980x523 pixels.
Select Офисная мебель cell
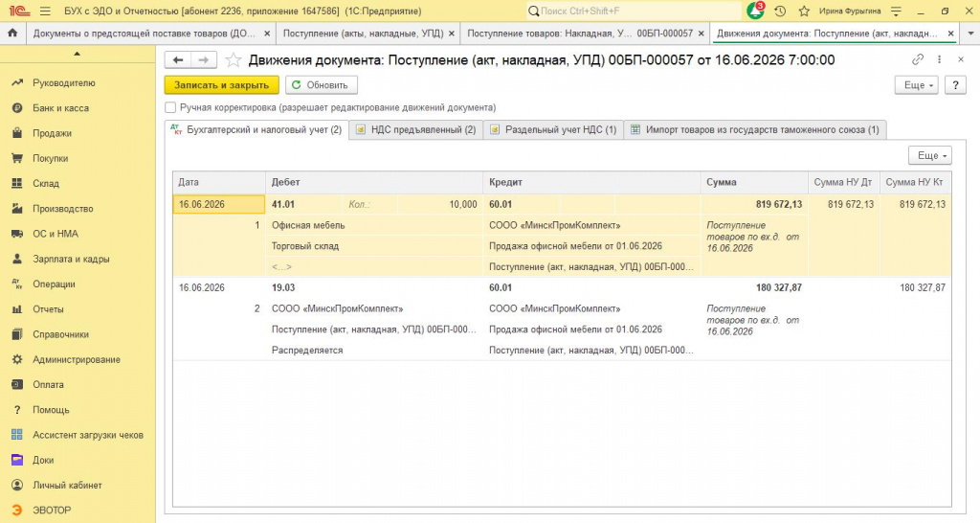(374, 225)
